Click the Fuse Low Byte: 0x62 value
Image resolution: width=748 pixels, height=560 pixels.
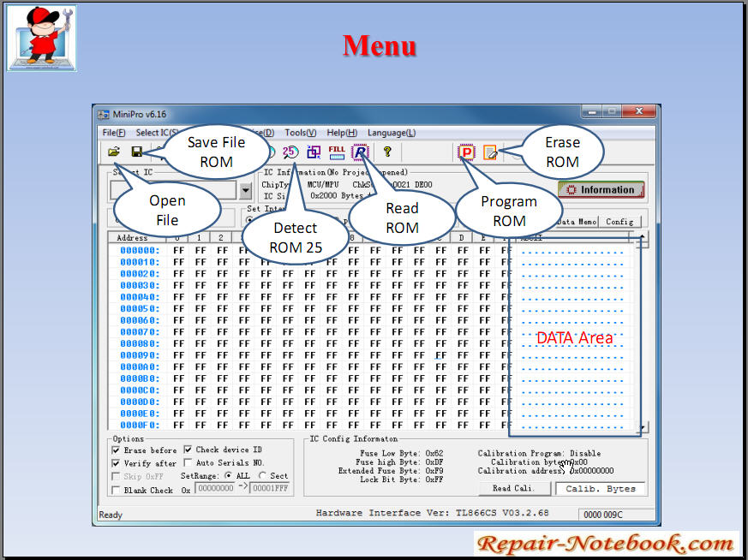click(x=402, y=453)
